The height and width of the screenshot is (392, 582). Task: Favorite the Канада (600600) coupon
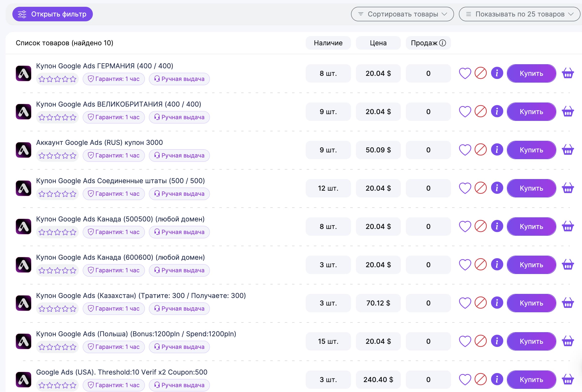click(465, 265)
